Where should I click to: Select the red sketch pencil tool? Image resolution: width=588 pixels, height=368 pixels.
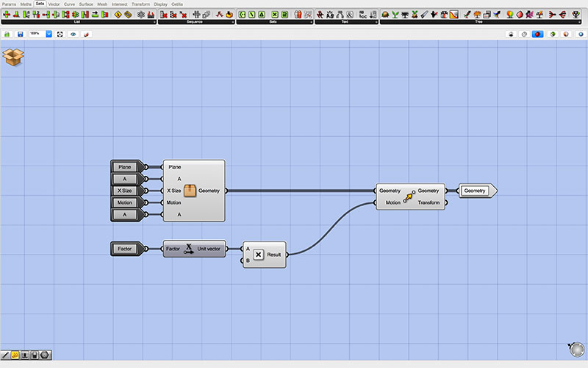tap(86, 34)
